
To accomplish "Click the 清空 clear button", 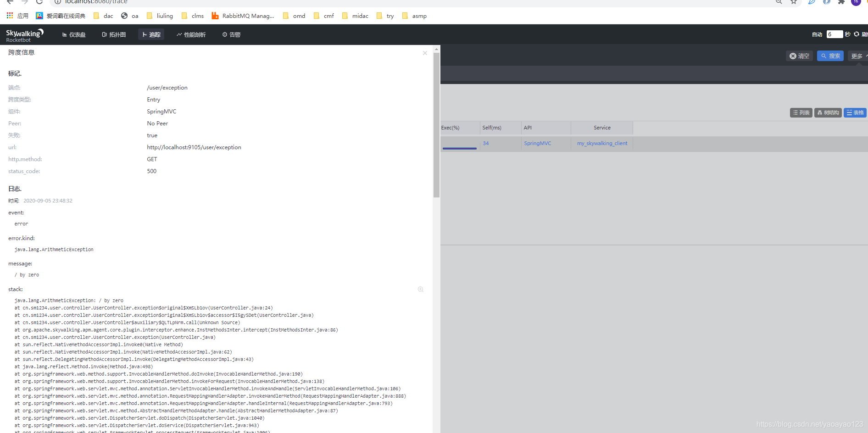I will pyautogui.click(x=799, y=56).
